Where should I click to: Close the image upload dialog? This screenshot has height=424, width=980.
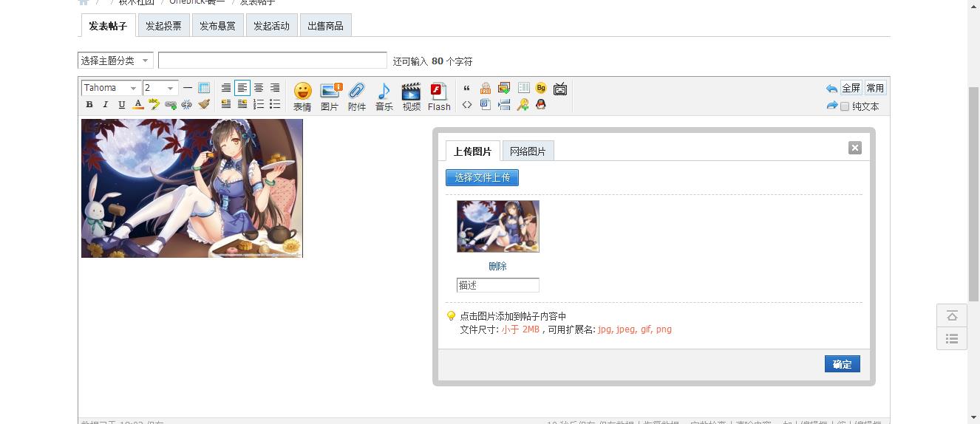[x=855, y=148]
